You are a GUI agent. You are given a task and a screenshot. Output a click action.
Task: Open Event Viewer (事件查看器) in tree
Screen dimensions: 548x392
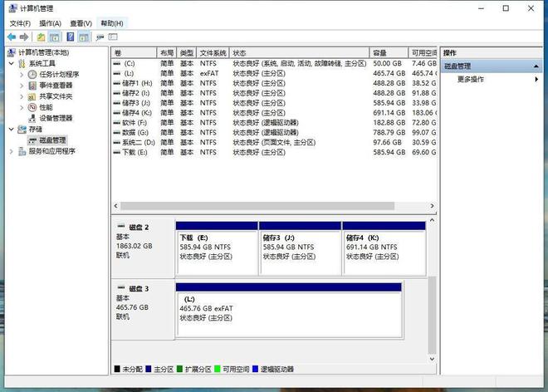pos(55,85)
